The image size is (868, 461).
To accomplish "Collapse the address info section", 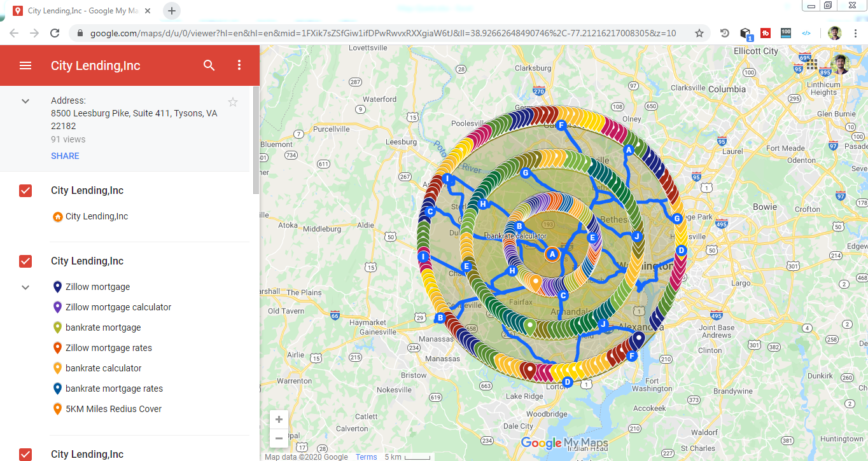I will pyautogui.click(x=25, y=100).
